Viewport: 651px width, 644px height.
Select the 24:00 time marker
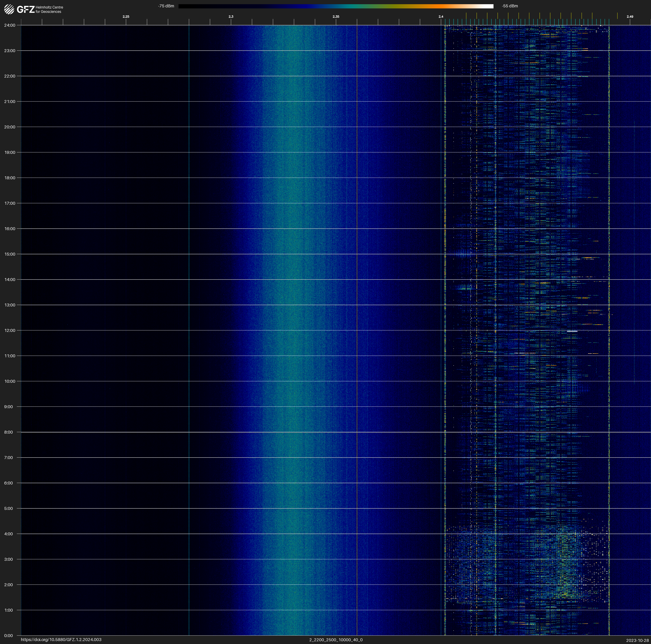[x=10, y=25]
